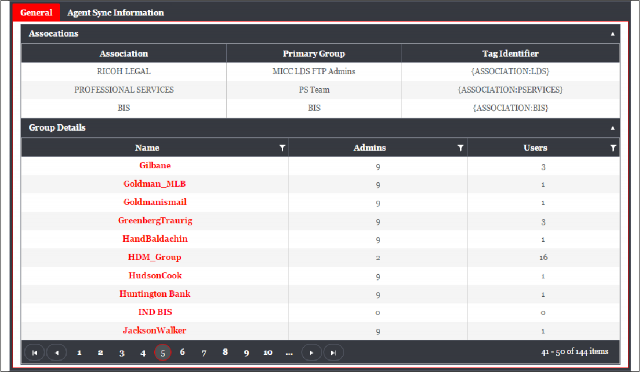Go to page 3 in pager
640x372 pixels.
click(x=122, y=353)
